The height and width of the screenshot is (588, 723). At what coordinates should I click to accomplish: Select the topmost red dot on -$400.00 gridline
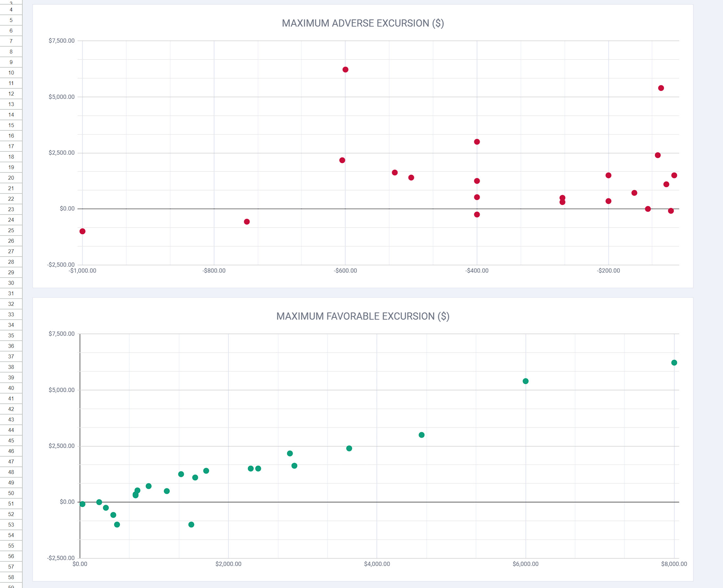pos(477,142)
